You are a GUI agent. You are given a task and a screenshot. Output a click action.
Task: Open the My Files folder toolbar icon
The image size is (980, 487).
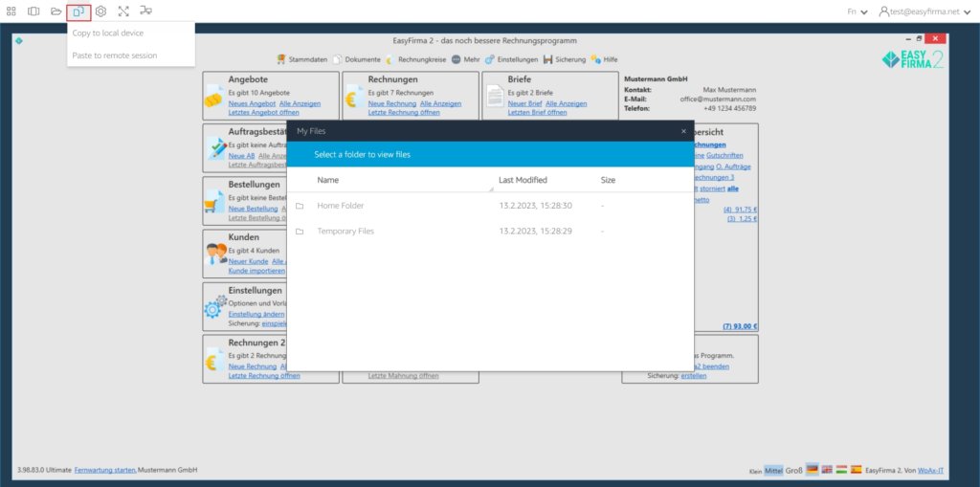56,11
